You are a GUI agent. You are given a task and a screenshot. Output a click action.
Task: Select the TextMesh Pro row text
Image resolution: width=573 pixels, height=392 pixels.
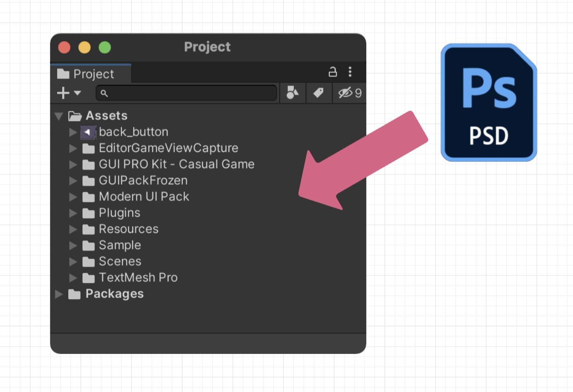coord(138,277)
